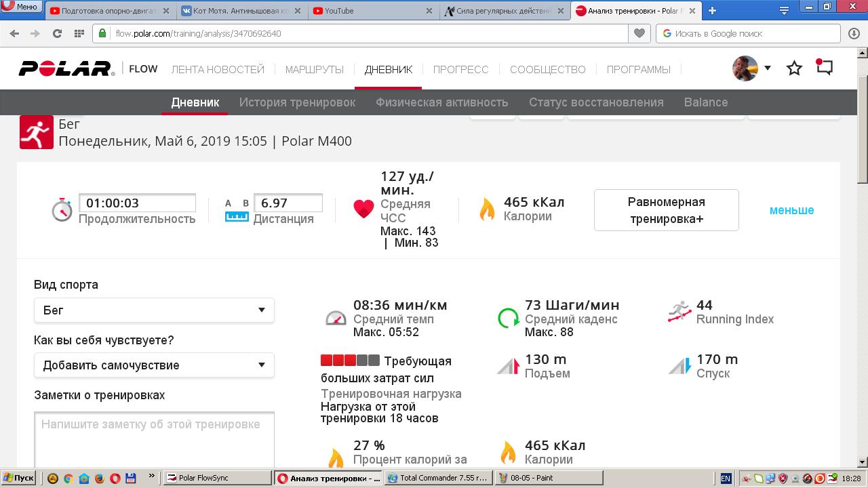868x488 pixels.
Task: Click the 08:36 мин/км pace value
Action: coord(400,305)
